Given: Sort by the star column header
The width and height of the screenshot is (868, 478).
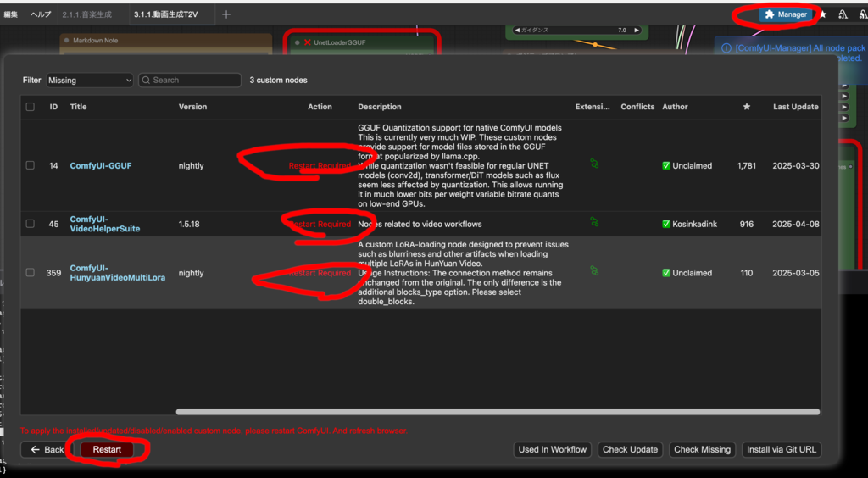Looking at the screenshot, I should click(746, 107).
